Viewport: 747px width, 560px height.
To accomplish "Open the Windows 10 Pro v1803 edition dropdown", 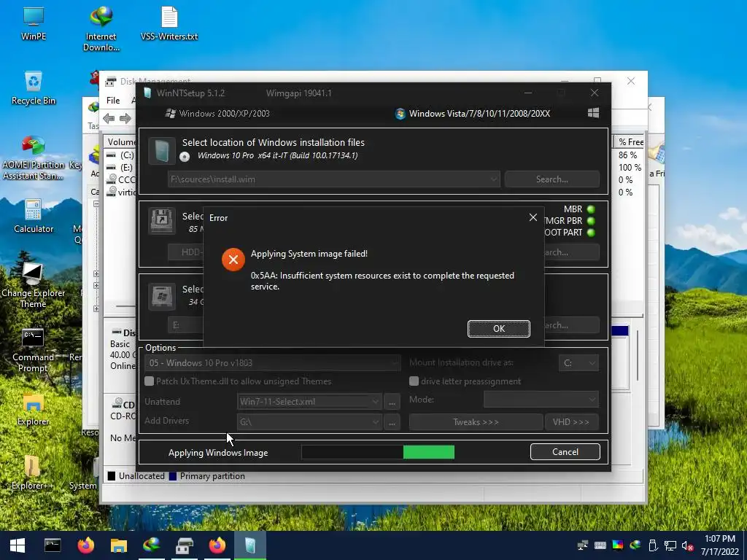I will 272,363.
